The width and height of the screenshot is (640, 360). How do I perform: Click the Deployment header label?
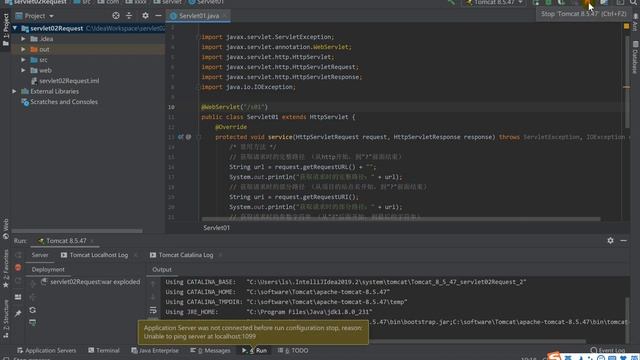pos(48,270)
